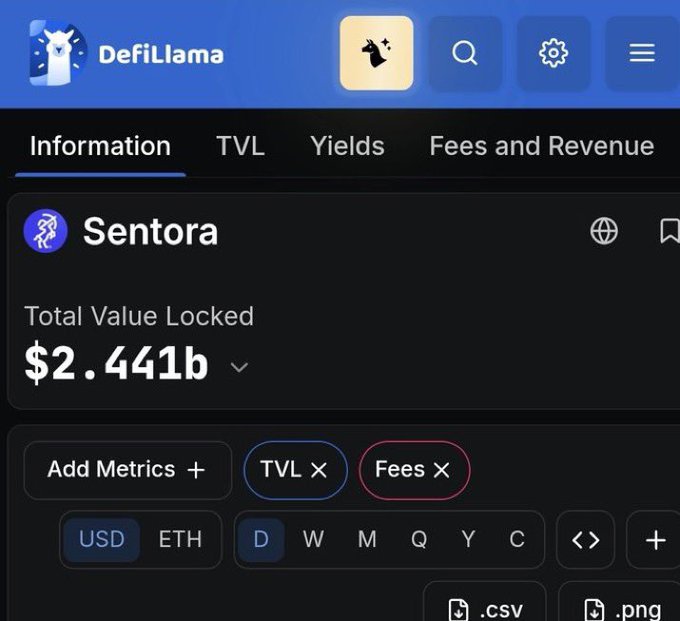Click the Sentora protocol logo

click(46, 231)
